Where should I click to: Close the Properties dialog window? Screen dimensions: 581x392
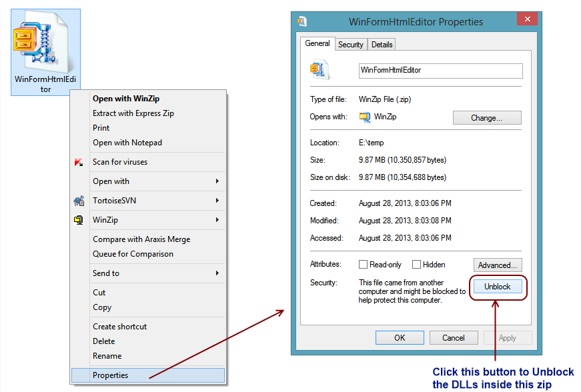point(528,21)
